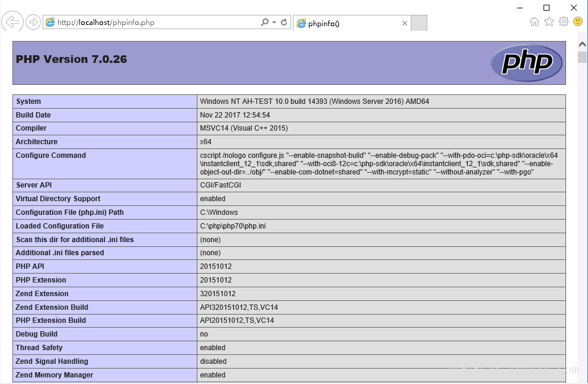Open a new blank tab

point(419,23)
